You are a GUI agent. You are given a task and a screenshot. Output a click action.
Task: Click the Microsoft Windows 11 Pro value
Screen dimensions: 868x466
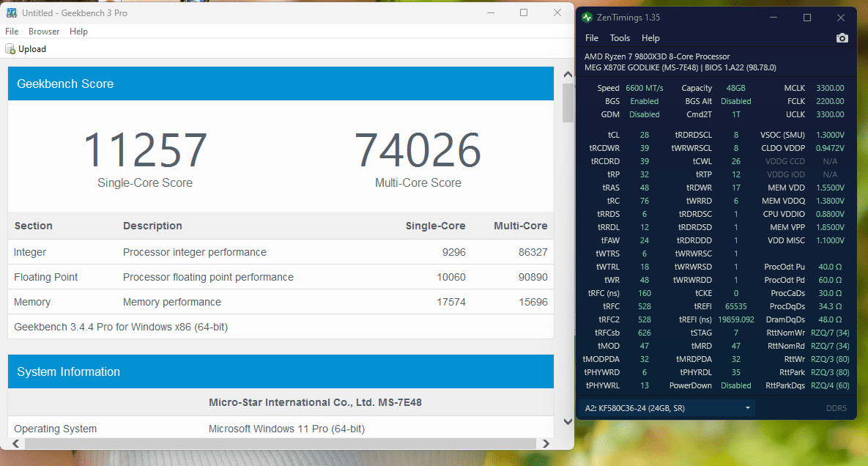coord(286,429)
